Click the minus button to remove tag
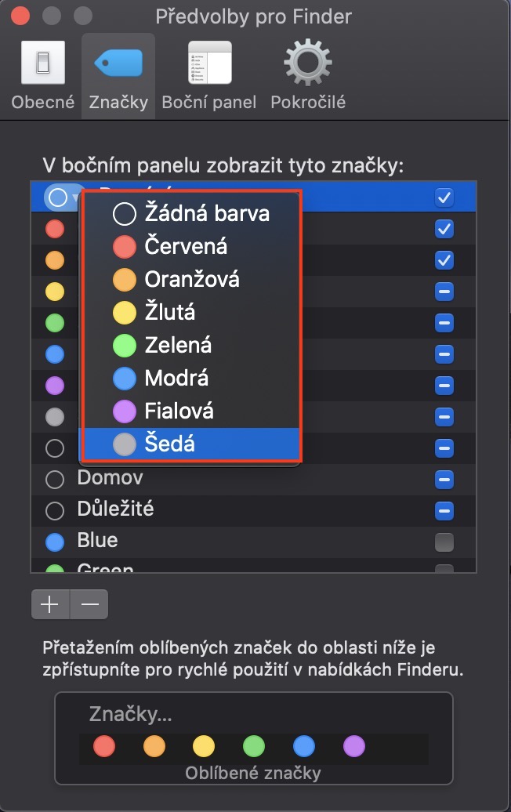 point(89,604)
